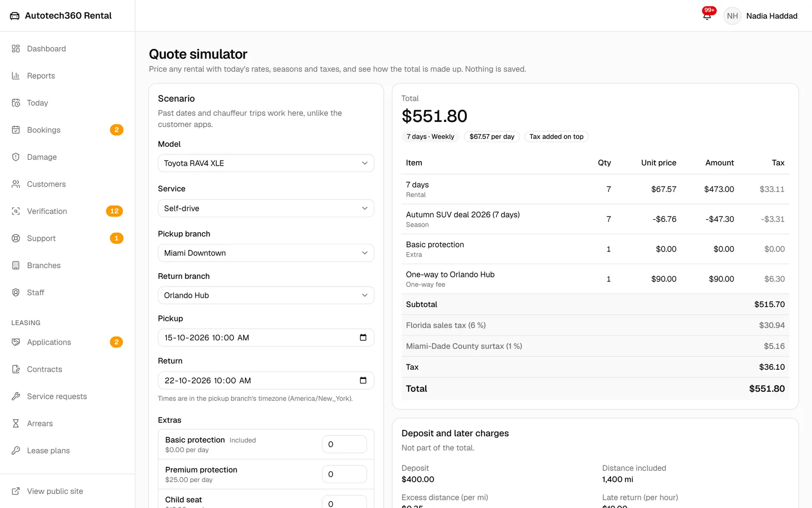Click the Verification badge showing 12

tap(114, 211)
